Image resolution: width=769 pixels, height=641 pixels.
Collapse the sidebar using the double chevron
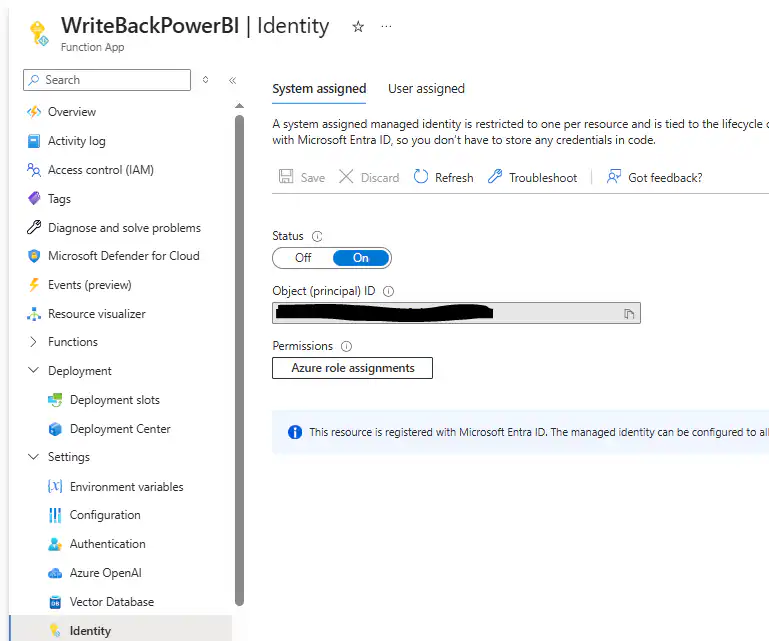232,80
